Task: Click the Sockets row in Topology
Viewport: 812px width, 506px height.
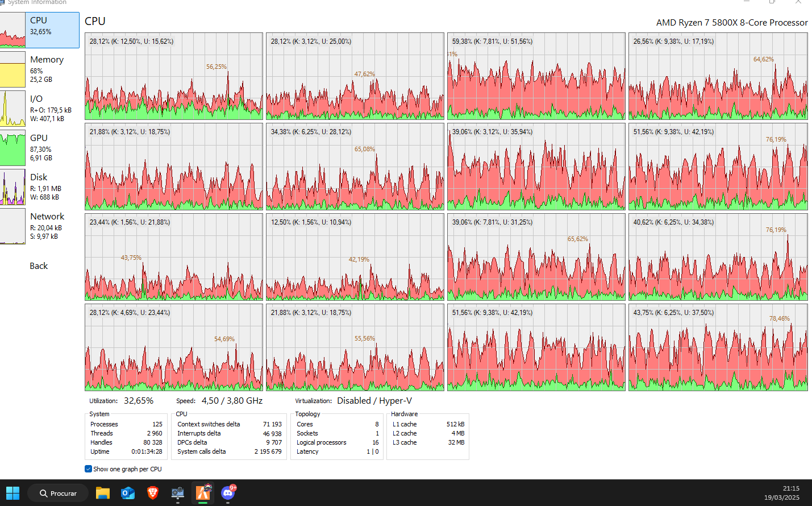Action: pos(338,433)
